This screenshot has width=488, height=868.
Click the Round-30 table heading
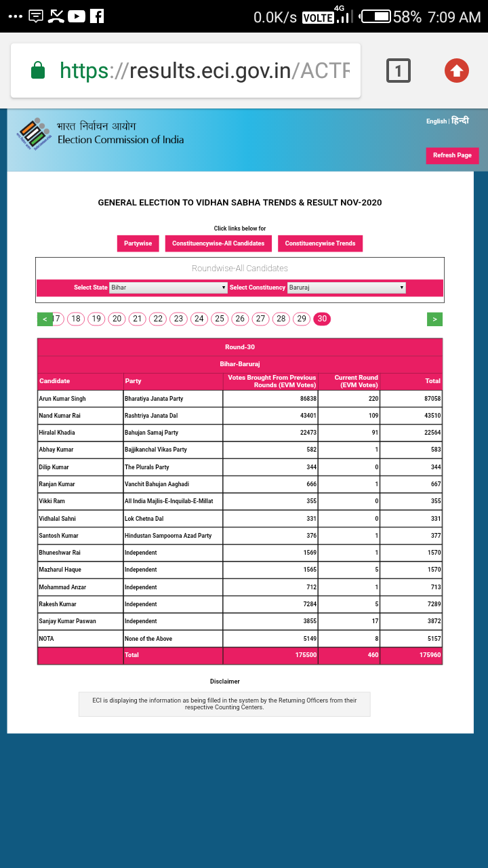pos(240,347)
